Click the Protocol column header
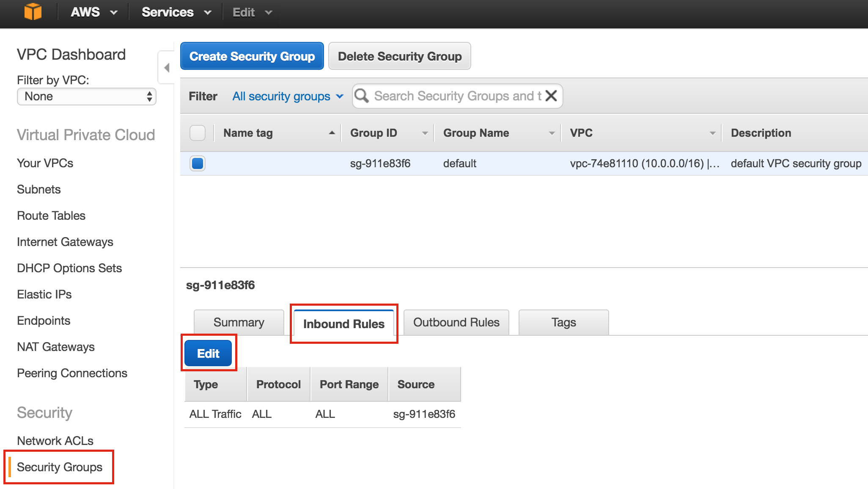The height and width of the screenshot is (489, 868). tap(278, 384)
